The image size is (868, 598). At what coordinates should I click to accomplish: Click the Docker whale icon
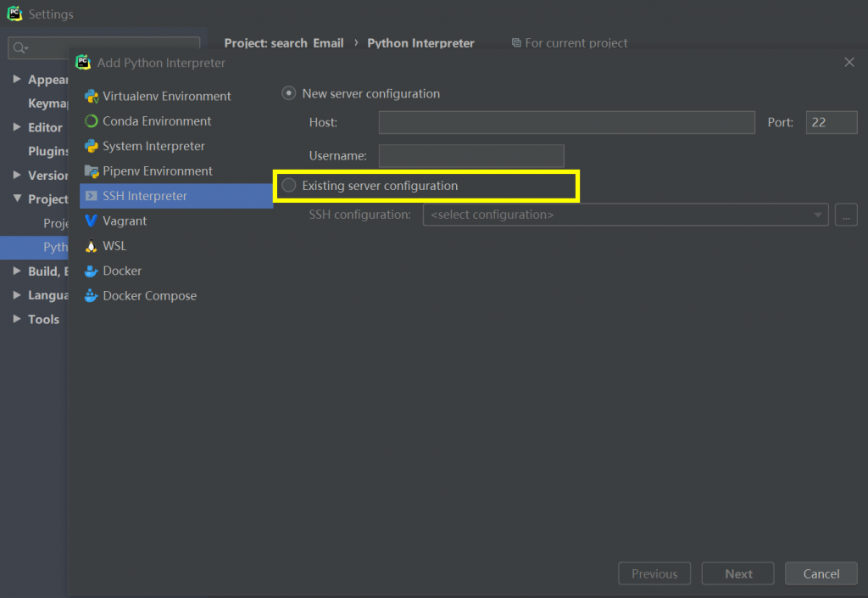pyautogui.click(x=92, y=271)
